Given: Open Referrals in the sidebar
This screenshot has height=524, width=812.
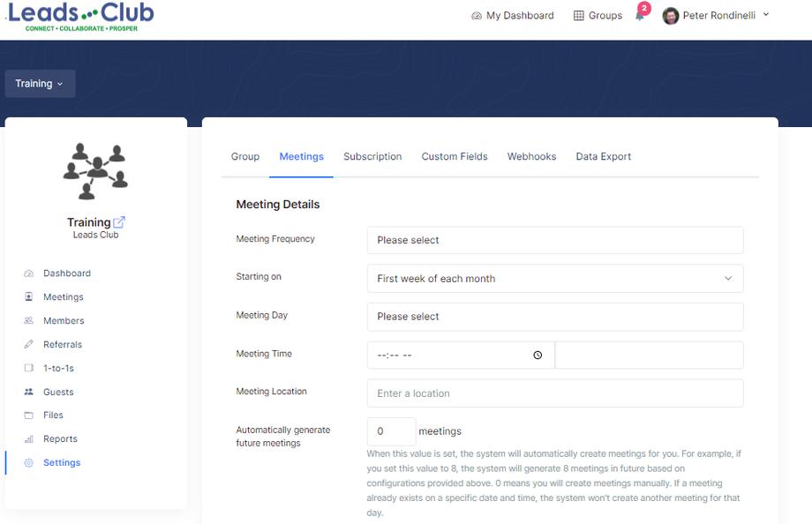Looking at the screenshot, I should tap(63, 345).
